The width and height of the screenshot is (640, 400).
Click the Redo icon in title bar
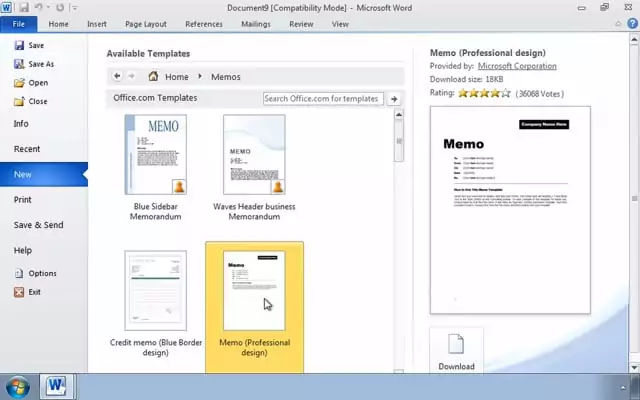[x=60, y=7]
